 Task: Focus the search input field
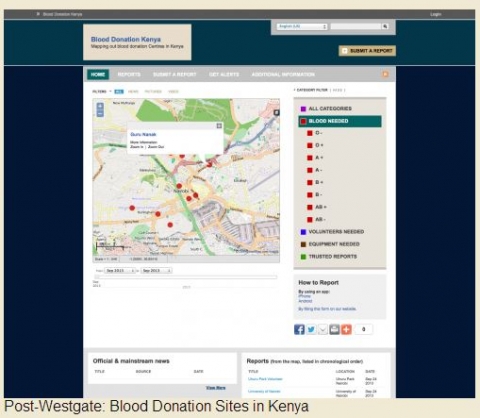356,26
